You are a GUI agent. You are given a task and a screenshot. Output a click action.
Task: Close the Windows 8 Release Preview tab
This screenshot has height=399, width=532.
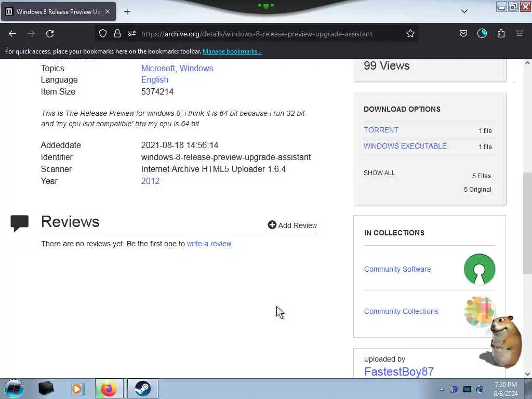pyautogui.click(x=108, y=11)
